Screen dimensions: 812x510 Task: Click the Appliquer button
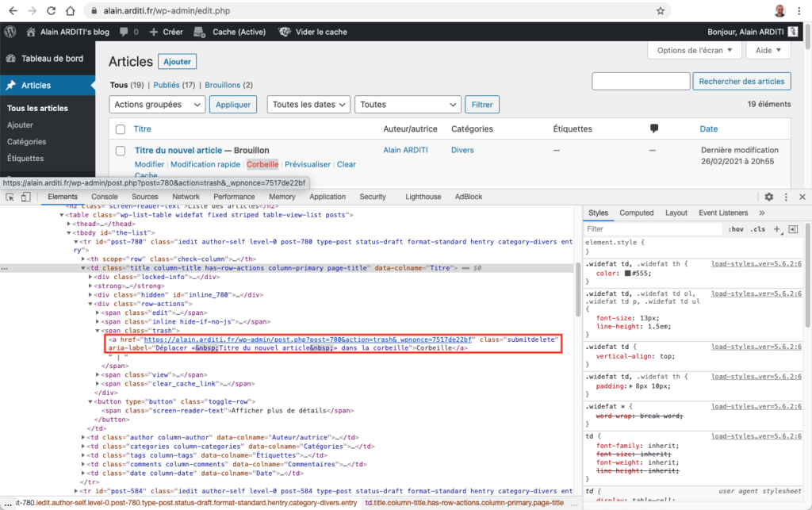(233, 105)
